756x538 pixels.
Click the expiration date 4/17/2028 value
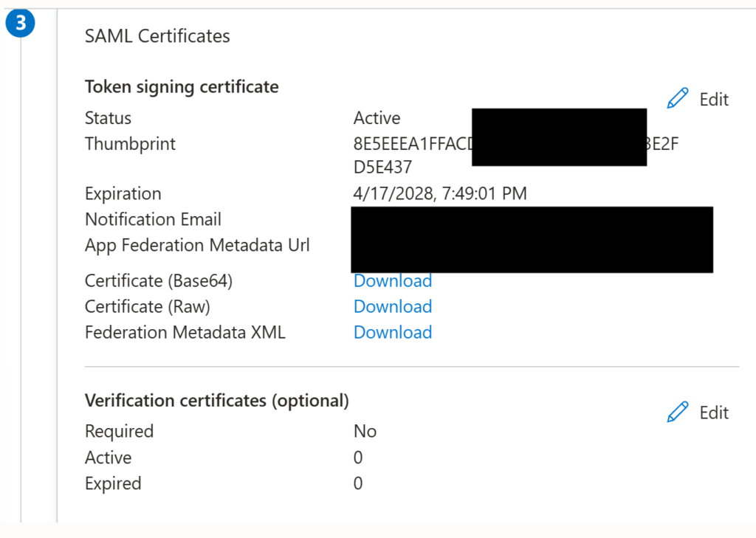pyautogui.click(x=440, y=193)
